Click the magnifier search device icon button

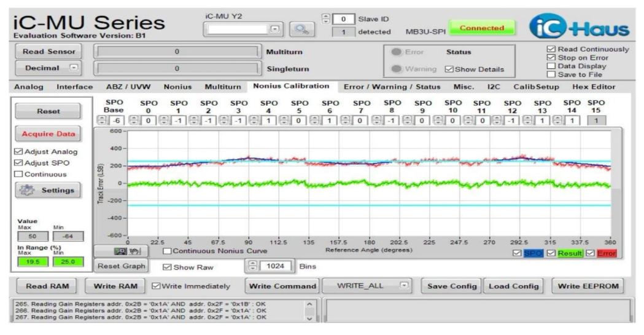302,29
